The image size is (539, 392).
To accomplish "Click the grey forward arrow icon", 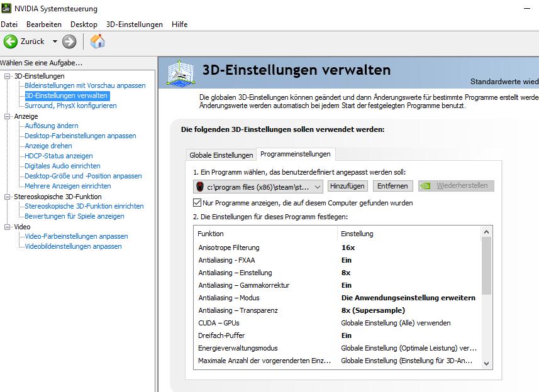I will point(69,41).
